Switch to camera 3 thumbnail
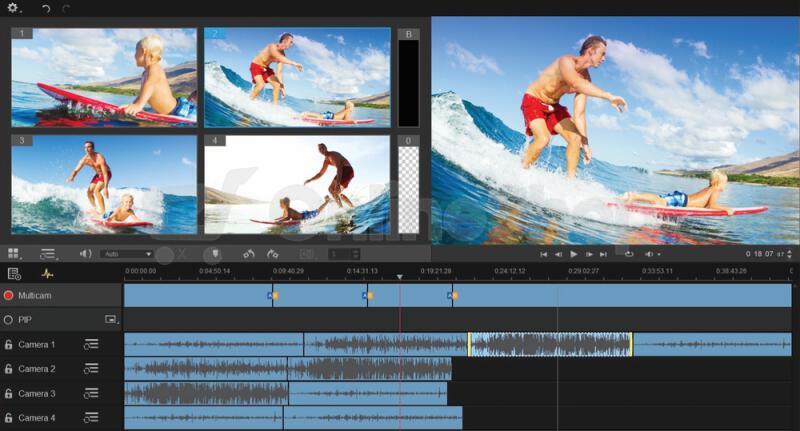Screen dimensions: 800x431 (x=104, y=185)
